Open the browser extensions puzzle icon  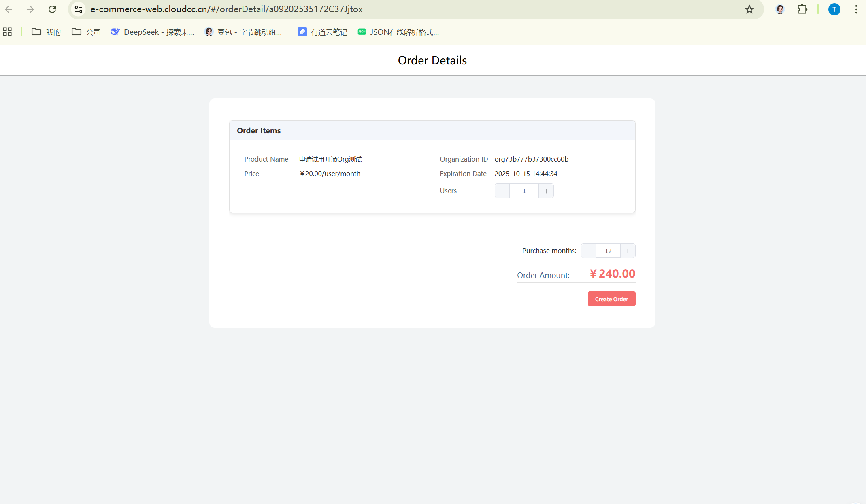coord(802,9)
